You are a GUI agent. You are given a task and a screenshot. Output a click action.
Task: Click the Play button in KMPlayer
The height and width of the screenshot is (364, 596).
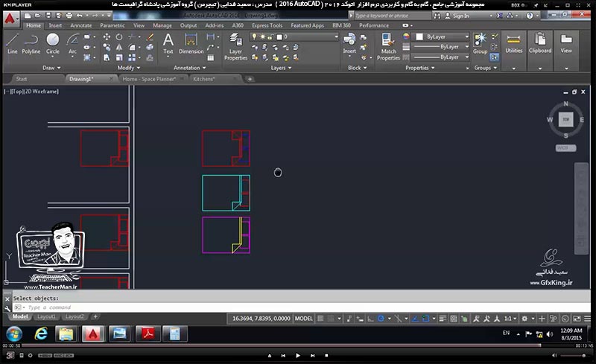coord(297,356)
